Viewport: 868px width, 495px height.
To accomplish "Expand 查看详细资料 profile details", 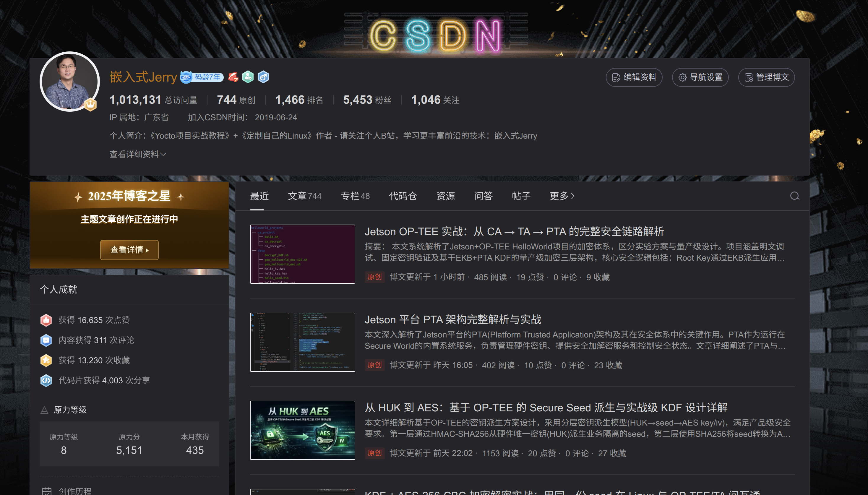I will [138, 154].
